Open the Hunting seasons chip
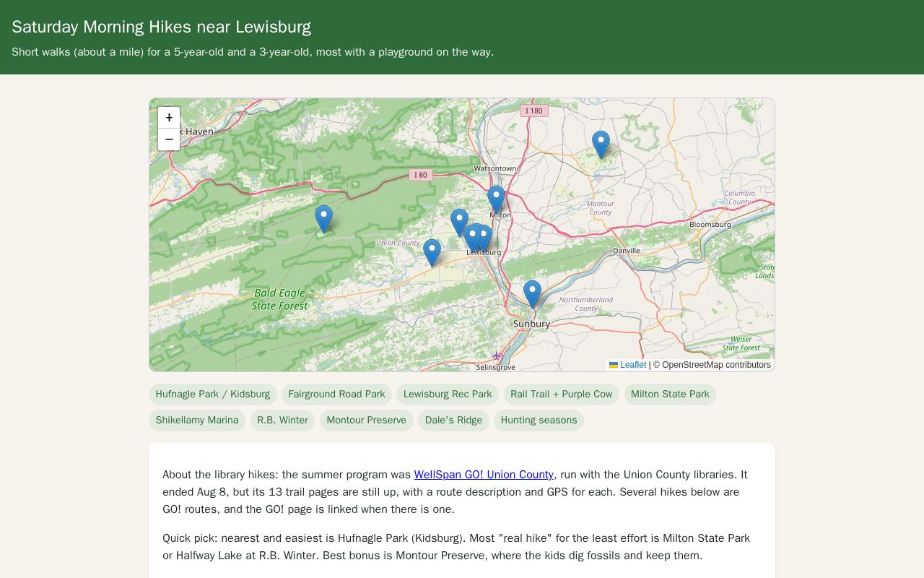924x578 pixels. [539, 420]
